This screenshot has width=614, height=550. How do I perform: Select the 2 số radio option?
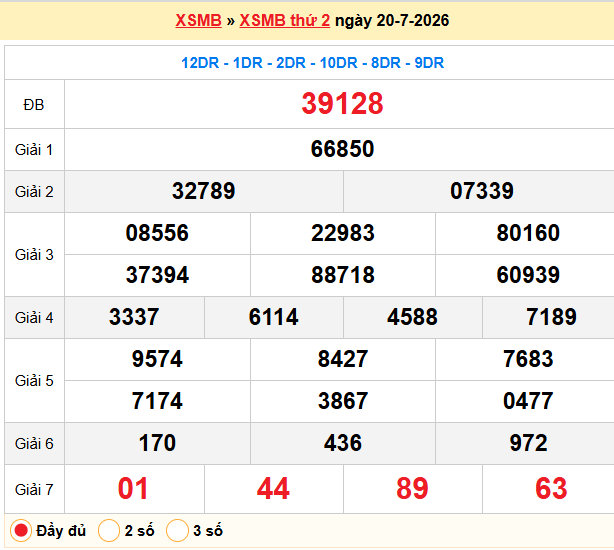[109, 530]
